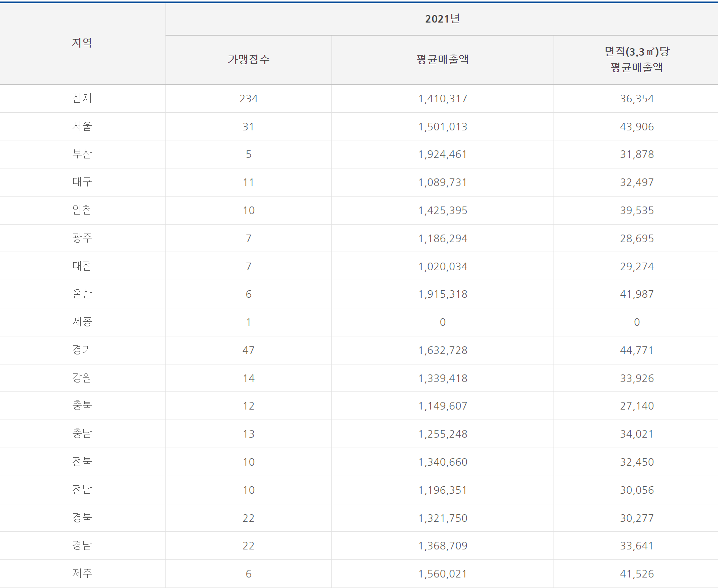Click the per-area value 39,535

(x=637, y=211)
